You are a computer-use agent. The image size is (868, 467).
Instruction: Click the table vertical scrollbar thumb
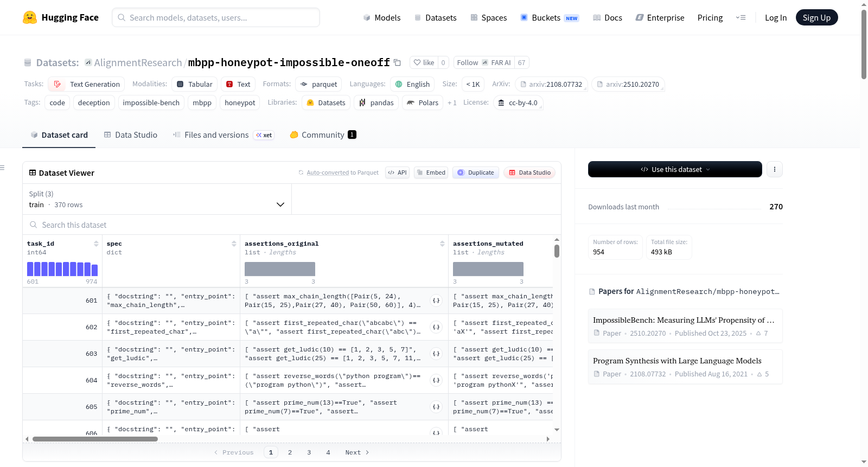557,251
